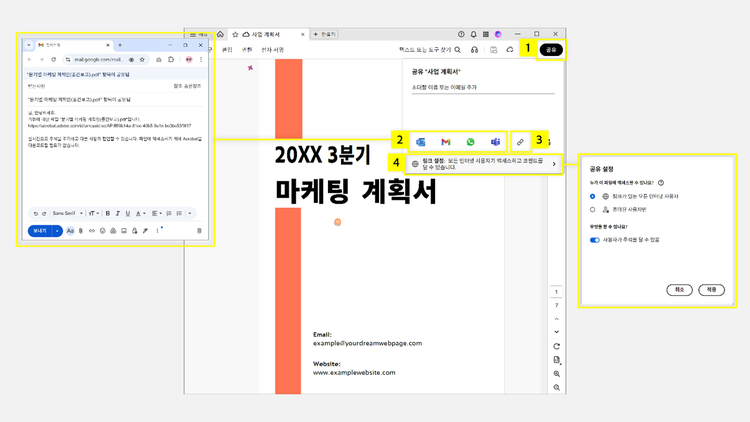Select invited users only radio option

[x=593, y=210]
